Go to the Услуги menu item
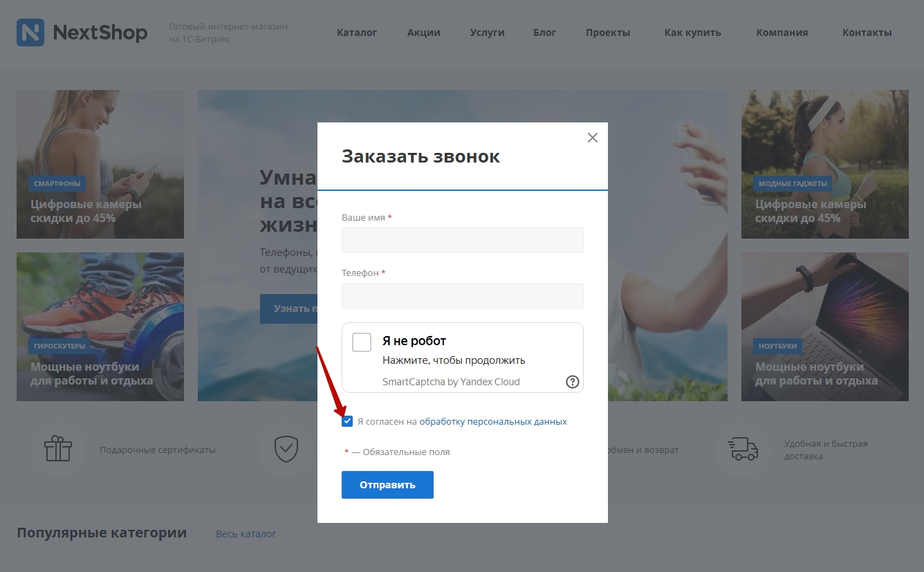Screen dimensions: 924x572 coord(488,33)
